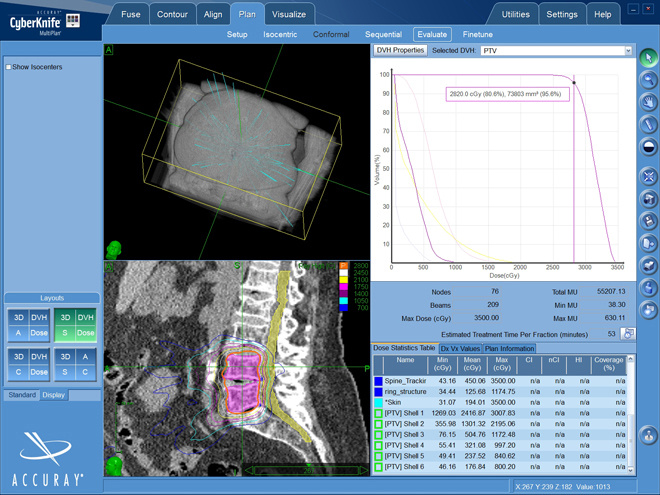The height and width of the screenshot is (495, 660).
Task: Select the Conformal planning step
Action: point(331,35)
